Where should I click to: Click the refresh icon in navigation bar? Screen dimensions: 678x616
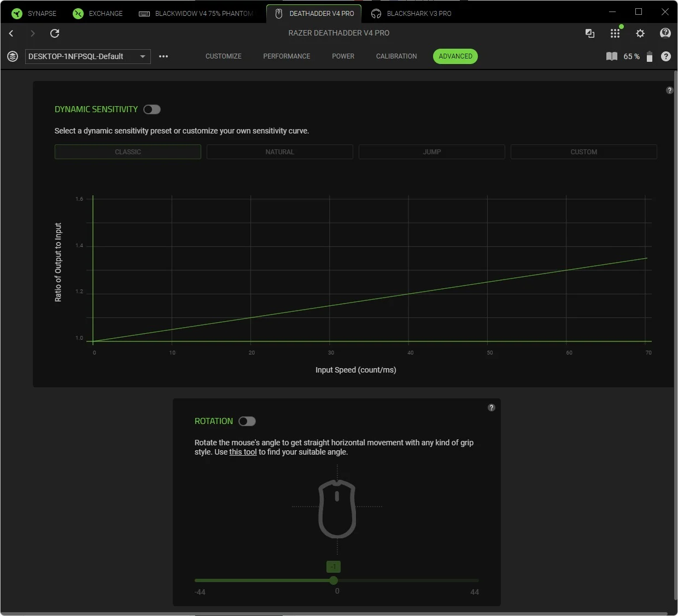click(55, 33)
